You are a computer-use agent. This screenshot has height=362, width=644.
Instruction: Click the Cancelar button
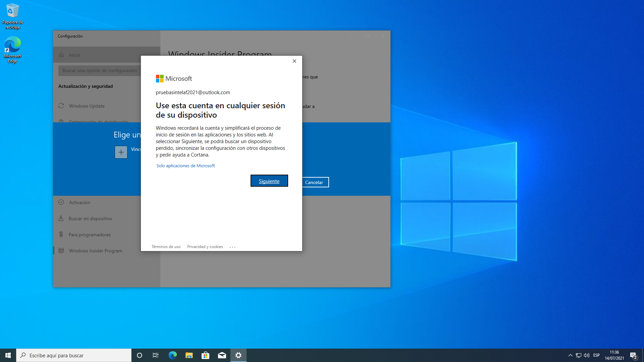pos(314,182)
